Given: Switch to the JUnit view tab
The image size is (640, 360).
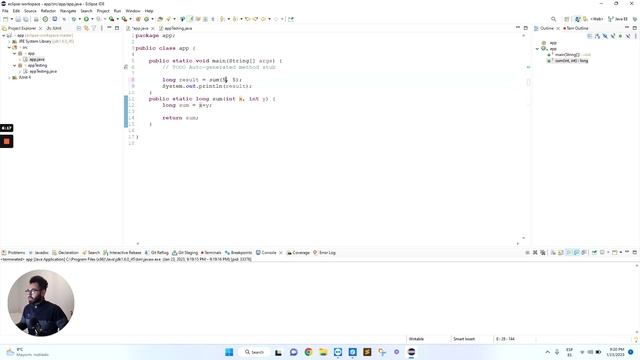Looking at the screenshot, I should (54, 28).
